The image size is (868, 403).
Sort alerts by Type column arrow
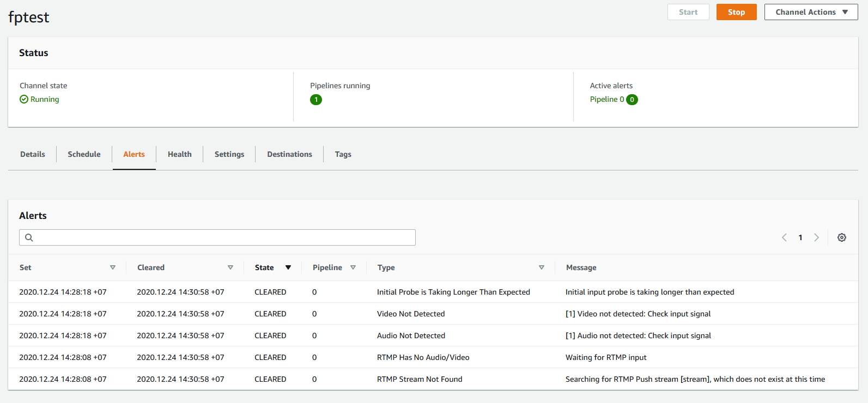point(542,267)
